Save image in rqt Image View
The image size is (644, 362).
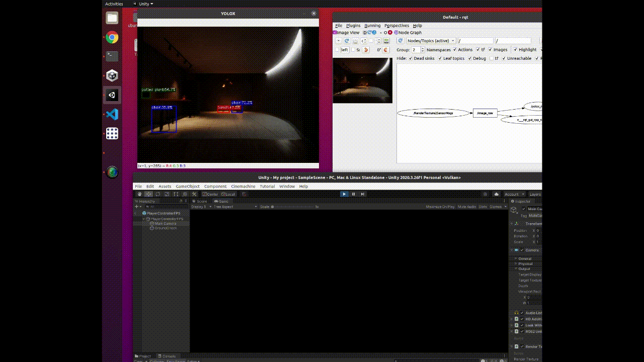coord(386,41)
